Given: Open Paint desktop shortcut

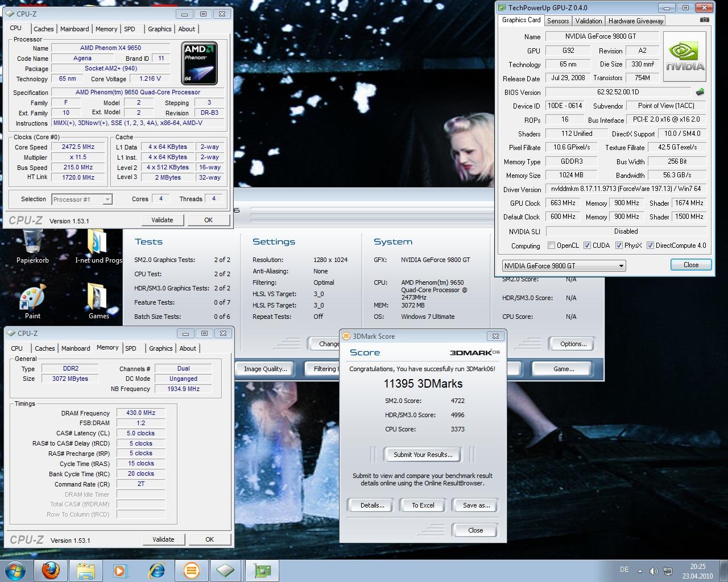Looking at the screenshot, I should point(32,301).
